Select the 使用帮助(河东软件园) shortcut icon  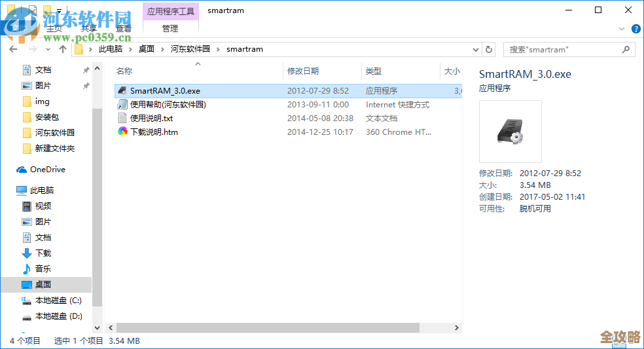click(122, 104)
